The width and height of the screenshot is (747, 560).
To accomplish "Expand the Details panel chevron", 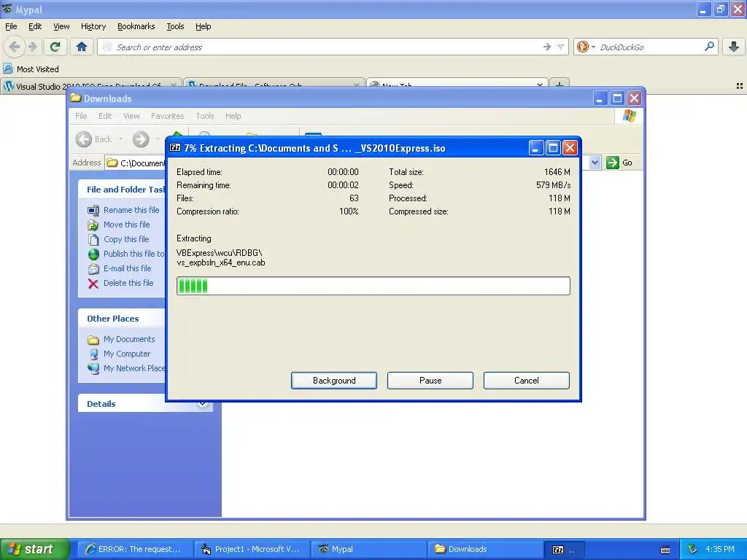I will click(203, 404).
